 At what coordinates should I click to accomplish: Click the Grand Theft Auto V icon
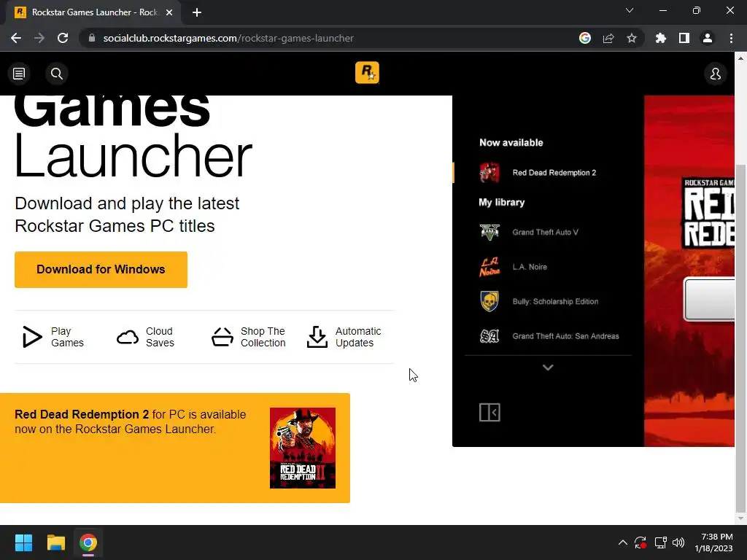click(x=489, y=232)
